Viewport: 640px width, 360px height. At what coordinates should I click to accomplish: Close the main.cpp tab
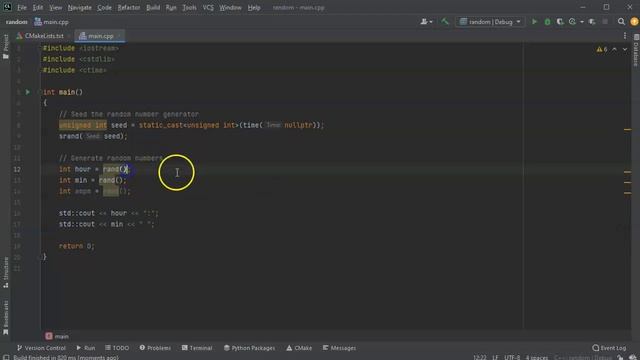click(119, 36)
